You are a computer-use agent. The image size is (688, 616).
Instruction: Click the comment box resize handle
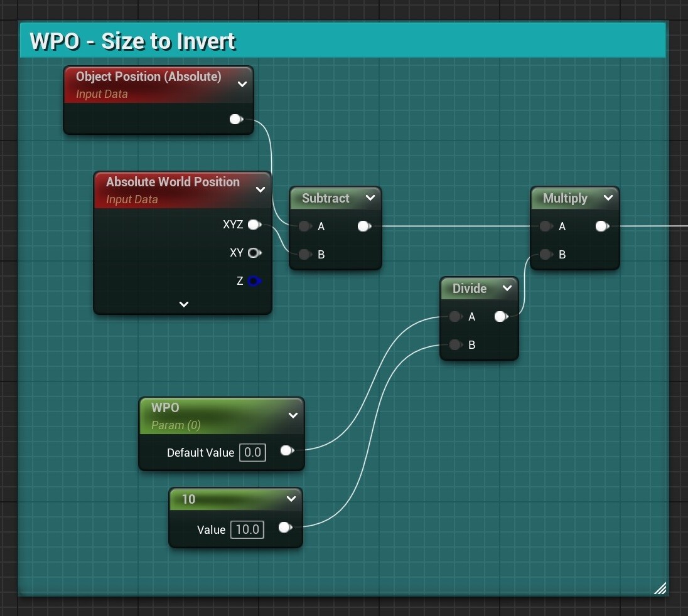tap(660, 588)
